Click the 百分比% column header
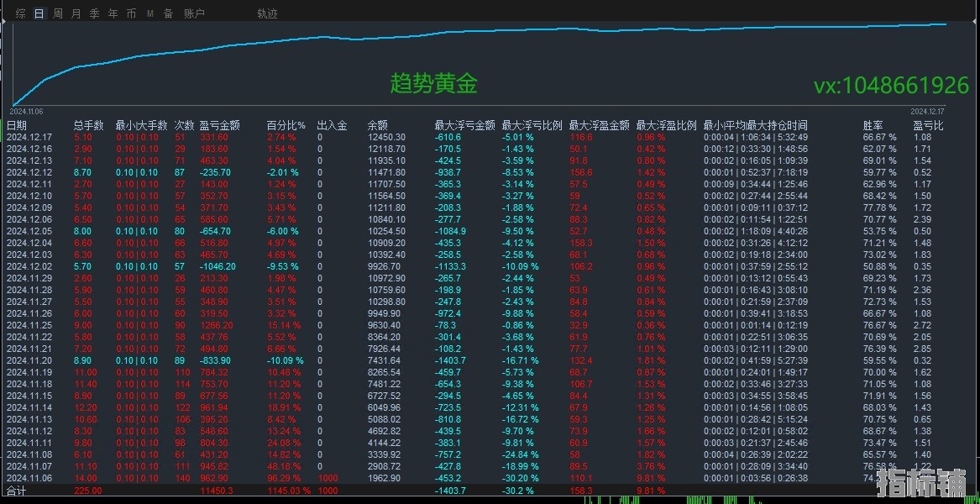The image size is (980, 504). pyautogui.click(x=286, y=126)
